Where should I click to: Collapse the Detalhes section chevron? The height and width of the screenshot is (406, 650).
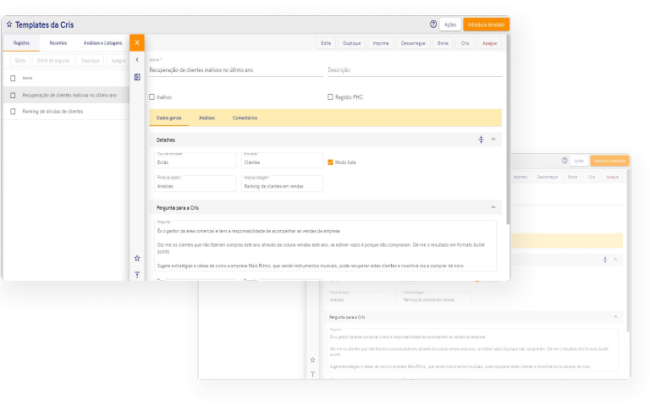(493, 139)
